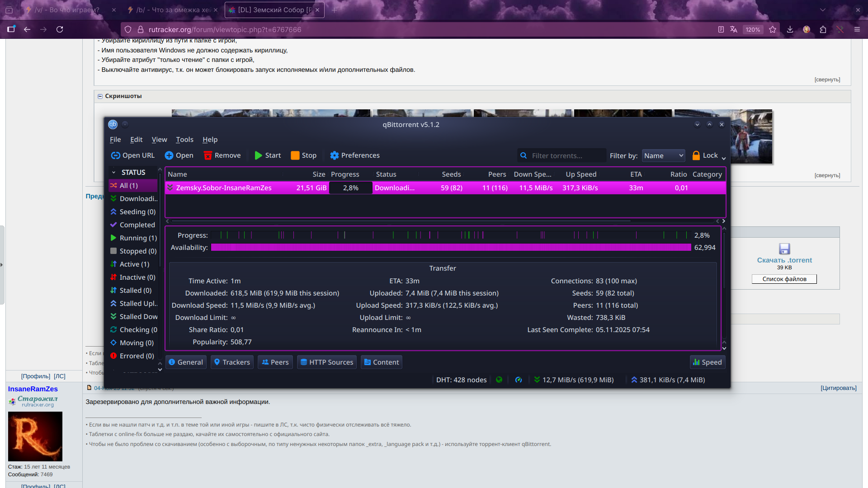Click the Lock padlock icon
Viewport: 868px width, 488px height.
point(696,155)
